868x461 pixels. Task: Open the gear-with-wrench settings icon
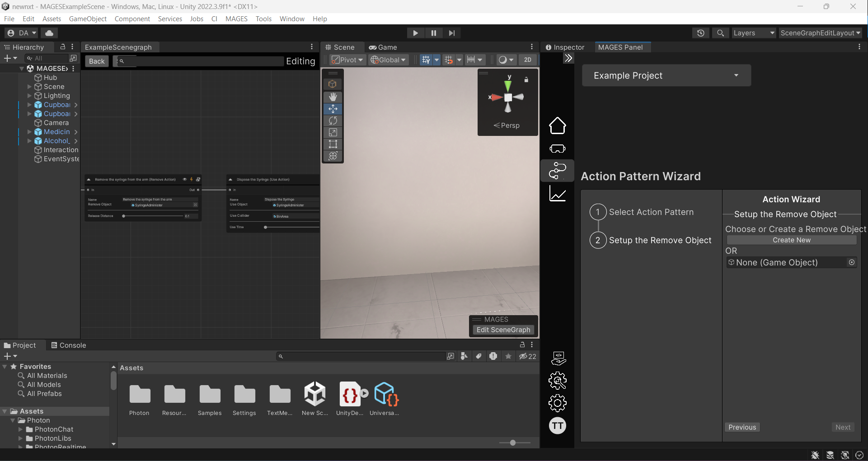point(558,381)
